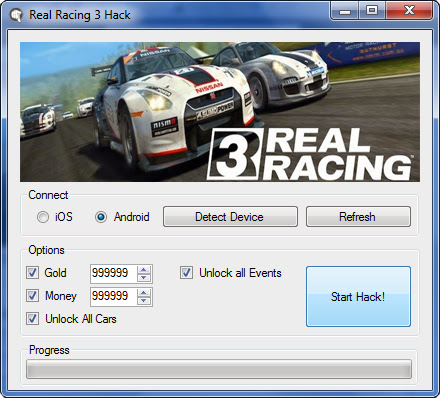Click the Real Racing 3 Hack title text
Image resolution: width=440 pixels, height=398 pixels.
(80, 15)
